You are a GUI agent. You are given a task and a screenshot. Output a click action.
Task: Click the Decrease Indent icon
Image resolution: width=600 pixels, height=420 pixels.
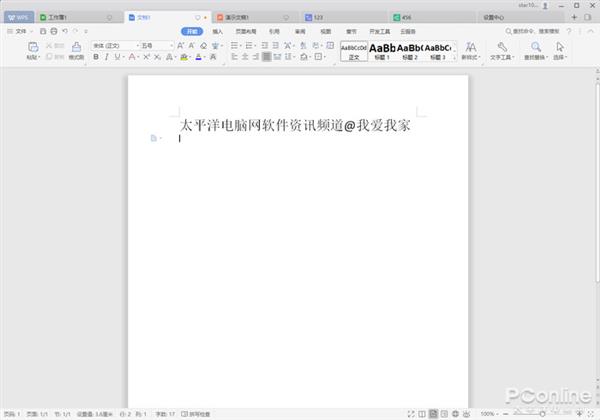pyautogui.click(x=264, y=46)
